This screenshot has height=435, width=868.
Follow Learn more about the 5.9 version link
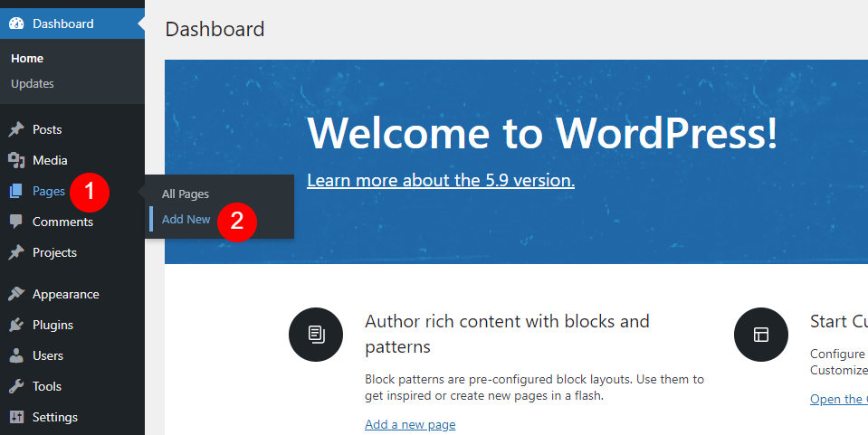click(x=441, y=180)
